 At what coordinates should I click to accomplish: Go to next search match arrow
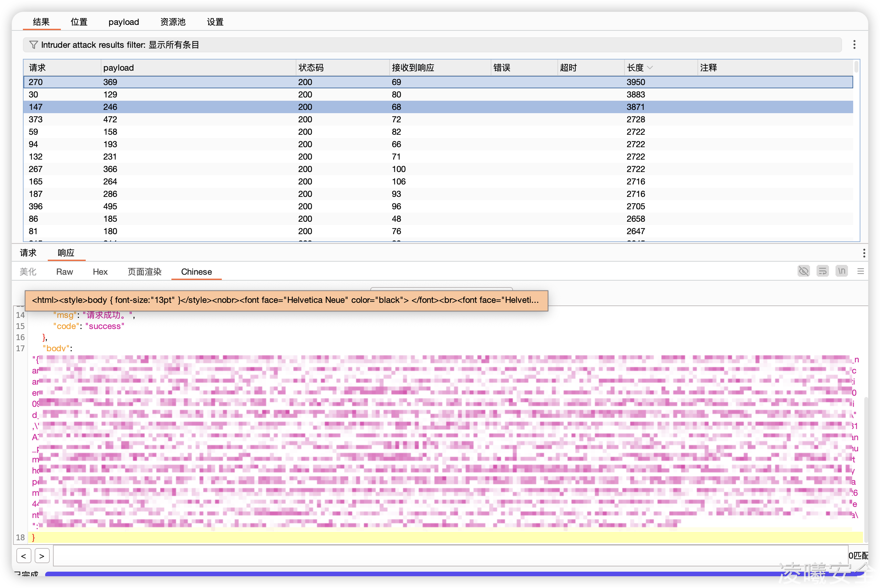42,556
